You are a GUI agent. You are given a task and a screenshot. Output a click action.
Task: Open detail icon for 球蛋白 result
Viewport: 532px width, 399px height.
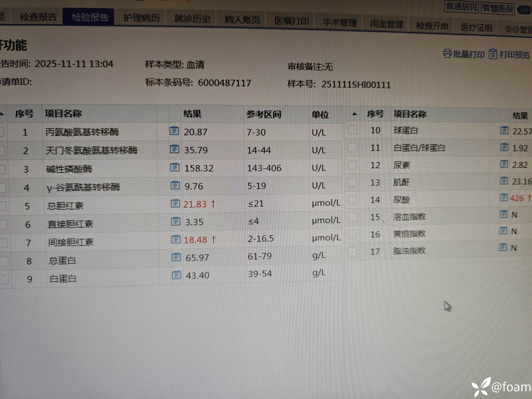click(x=504, y=131)
